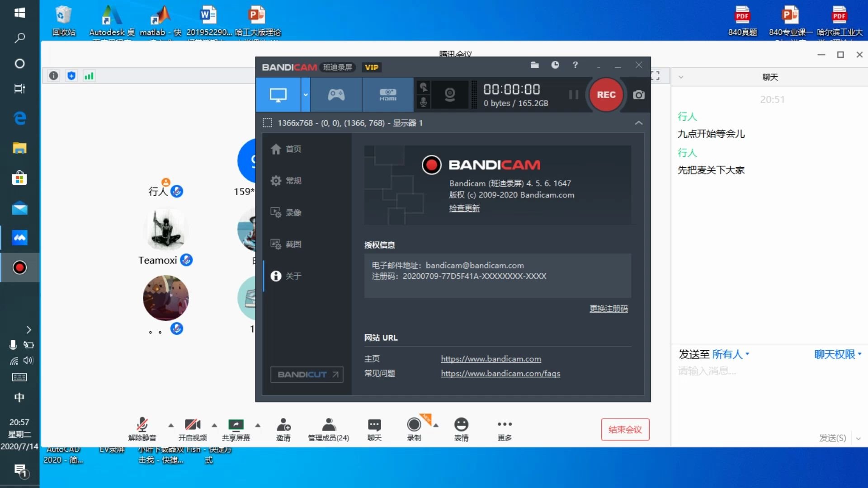Click the 发送(S) send button
This screenshot has width=868, height=488.
tap(832, 438)
